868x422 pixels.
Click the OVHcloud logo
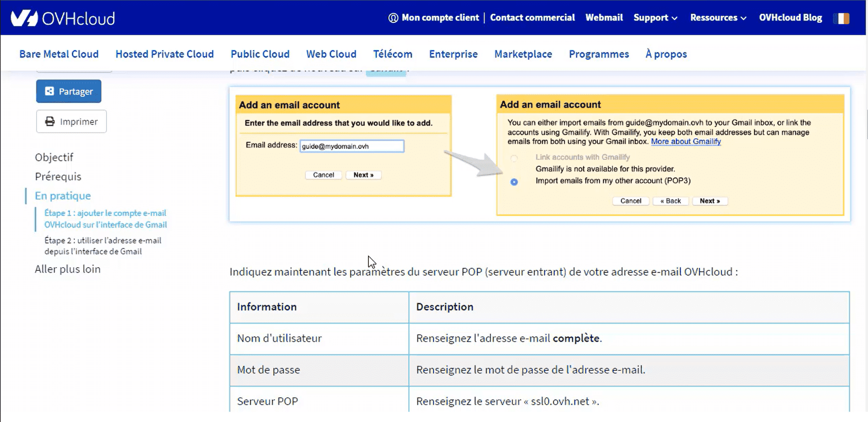pyautogui.click(x=63, y=18)
